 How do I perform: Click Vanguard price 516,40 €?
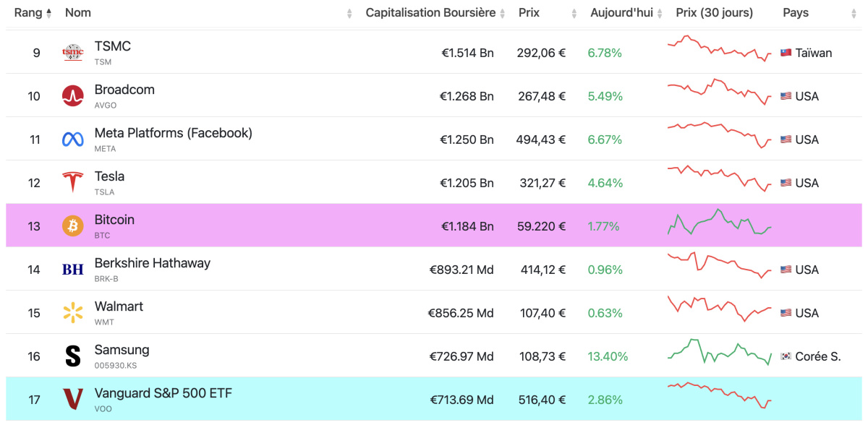tap(542, 400)
